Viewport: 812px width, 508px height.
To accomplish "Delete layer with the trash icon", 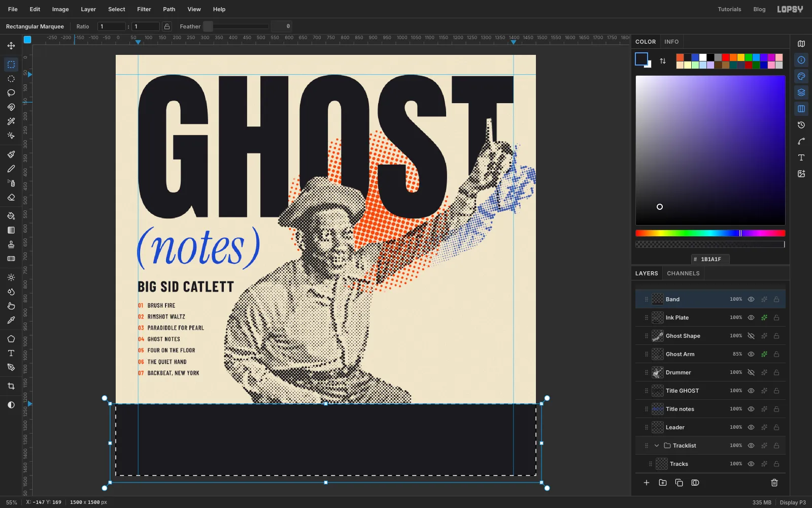I will (774, 483).
